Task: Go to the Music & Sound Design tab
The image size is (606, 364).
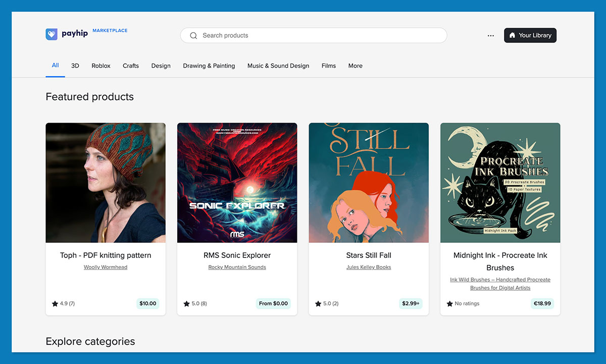Action: 278,66
